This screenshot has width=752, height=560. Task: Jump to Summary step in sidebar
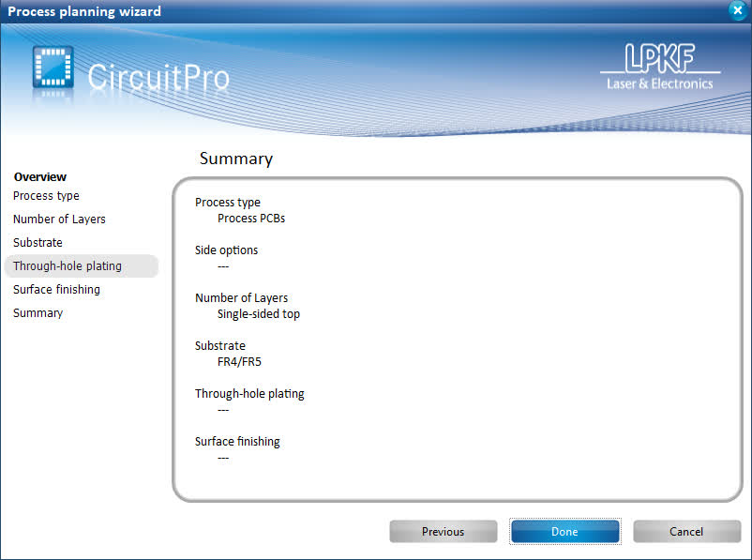38,313
